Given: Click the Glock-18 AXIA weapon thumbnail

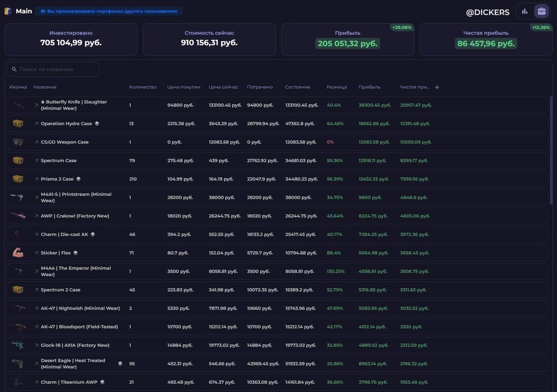Looking at the screenshot, I should [x=18, y=345].
